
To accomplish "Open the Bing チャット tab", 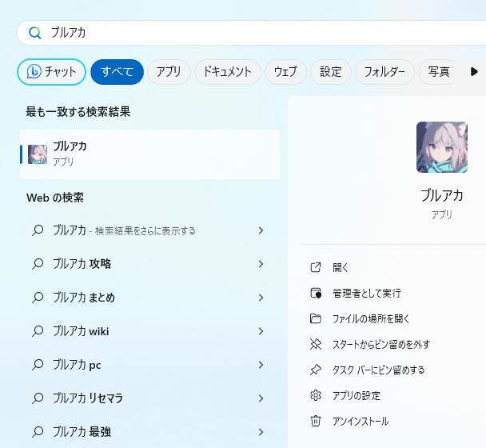I will [x=51, y=72].
